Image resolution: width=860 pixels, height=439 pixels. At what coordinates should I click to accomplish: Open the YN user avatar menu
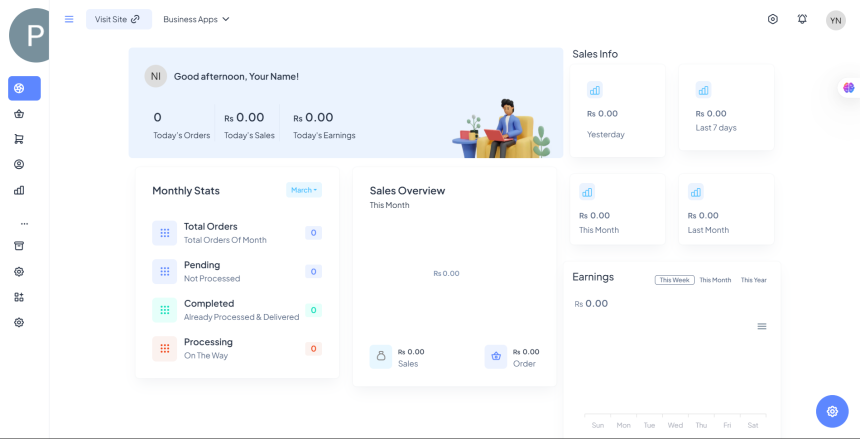pos(836,20)
